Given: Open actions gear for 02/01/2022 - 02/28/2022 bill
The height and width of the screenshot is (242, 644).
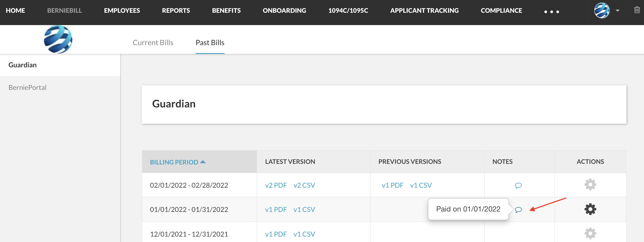Looking at the screenshot, I should pyautogui.click(x=590, y=185).
